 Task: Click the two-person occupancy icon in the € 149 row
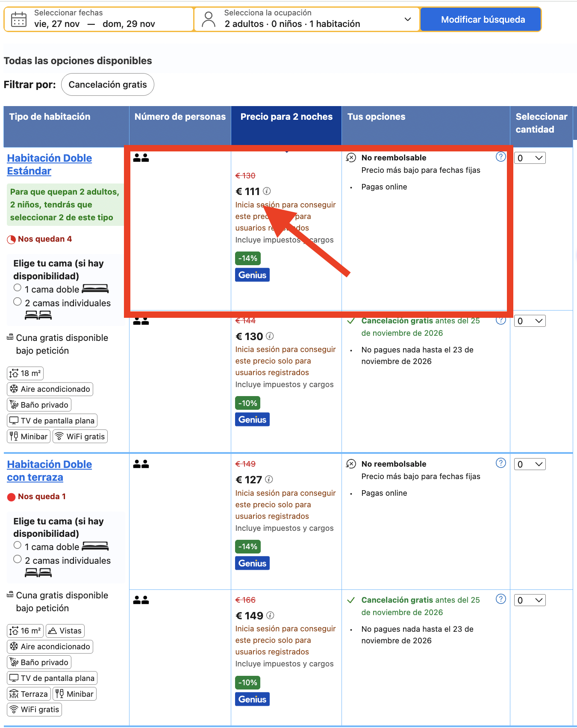141,600
